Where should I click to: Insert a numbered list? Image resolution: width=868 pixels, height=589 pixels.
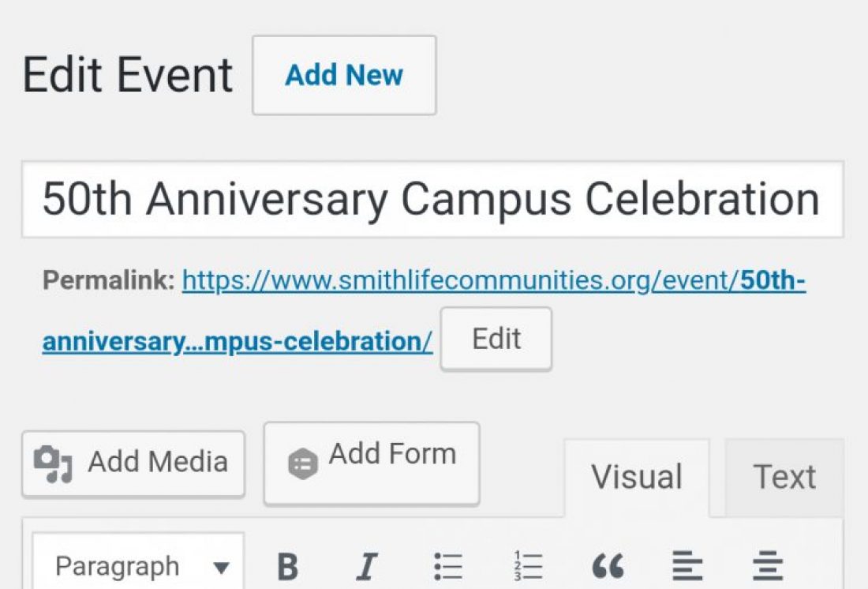pyautogui.click(x=527, y=566)
